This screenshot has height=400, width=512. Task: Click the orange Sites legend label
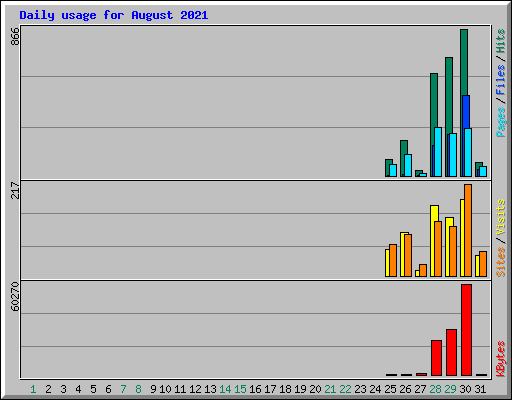500,262
